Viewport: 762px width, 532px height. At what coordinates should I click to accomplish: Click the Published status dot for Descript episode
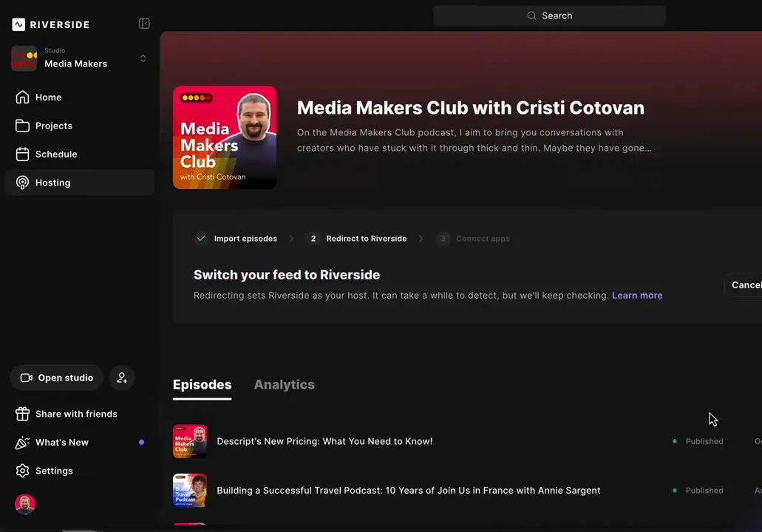[x=674, y=441]
